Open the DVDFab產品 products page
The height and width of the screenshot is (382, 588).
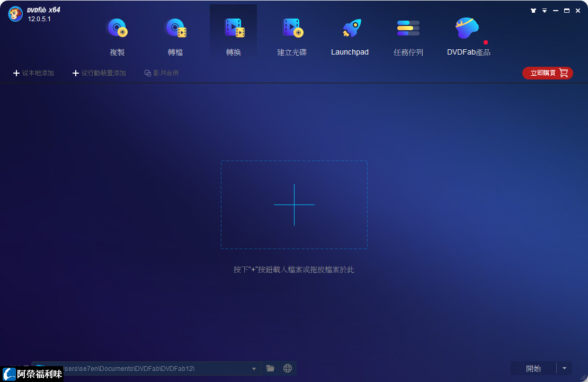pyautogui.click(x=469, y=37)
